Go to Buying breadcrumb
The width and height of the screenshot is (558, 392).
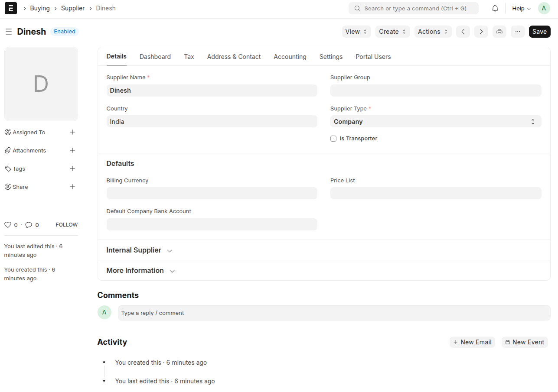[40, 8]
